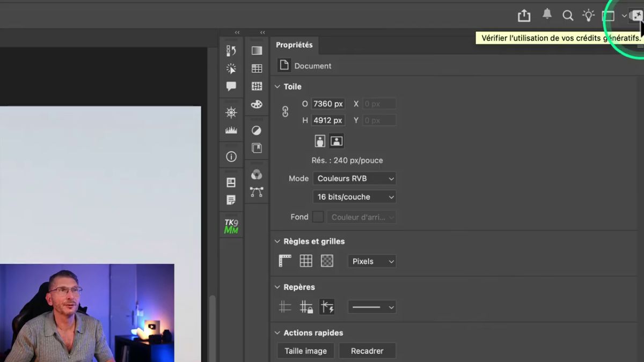644x362 pixels.
Task: Open the Navigator ship-wheel panel icon
Action: pyautogui.click(x=231, y=113)
